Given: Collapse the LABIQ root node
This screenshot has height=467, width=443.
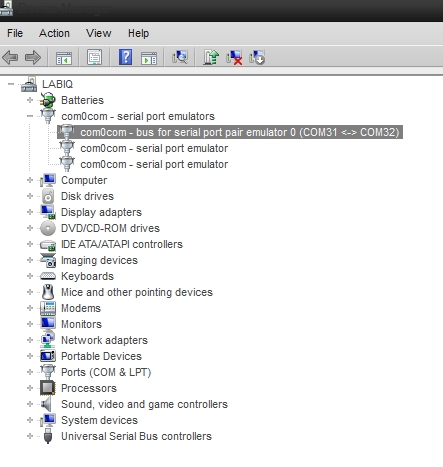Looking at the screenshot, I should point(11,84).
